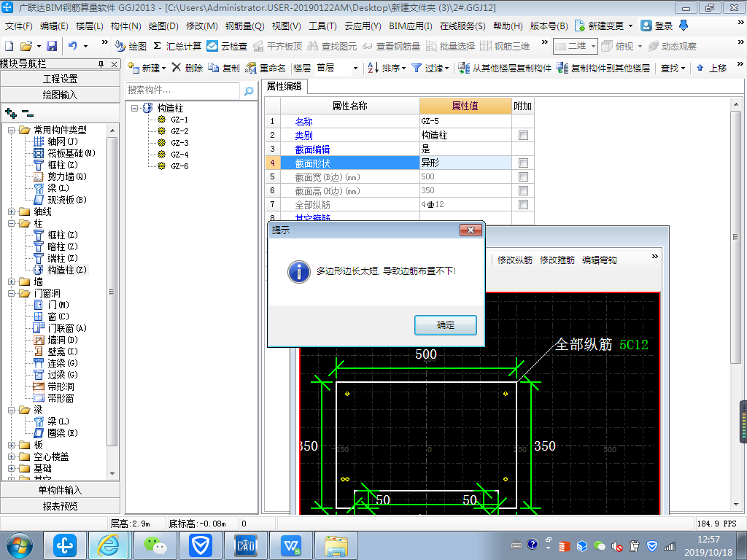Click the save disk icon
747x560 pixels.
(52, 46)
